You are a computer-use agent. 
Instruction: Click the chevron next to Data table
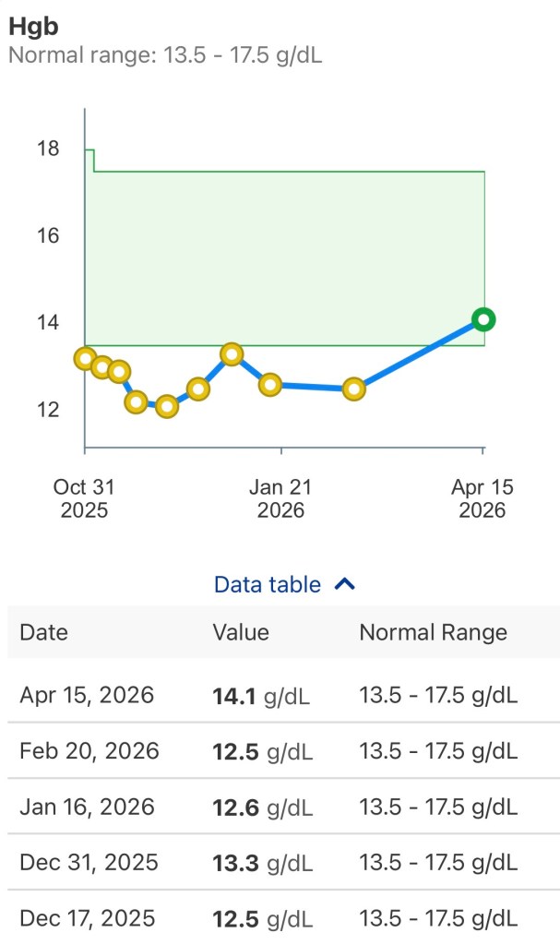coord(345,583)
